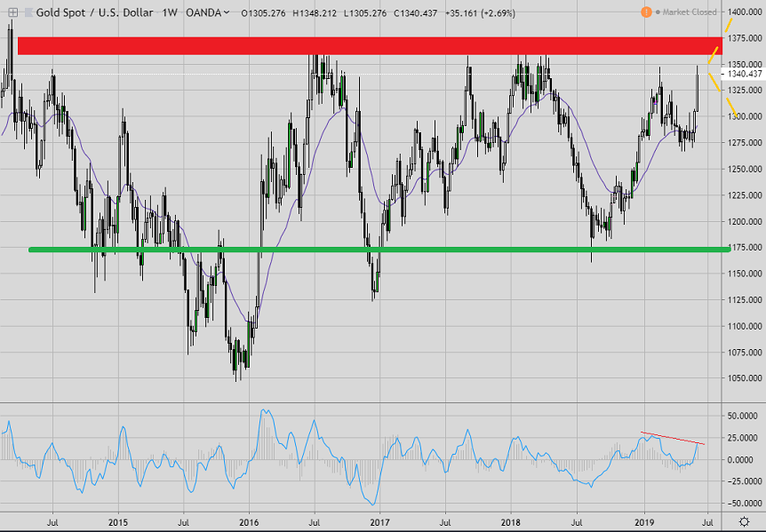This screenshot has width=766, height=532.
Task: Click the close value C1340.437
Action: point(415,13)
